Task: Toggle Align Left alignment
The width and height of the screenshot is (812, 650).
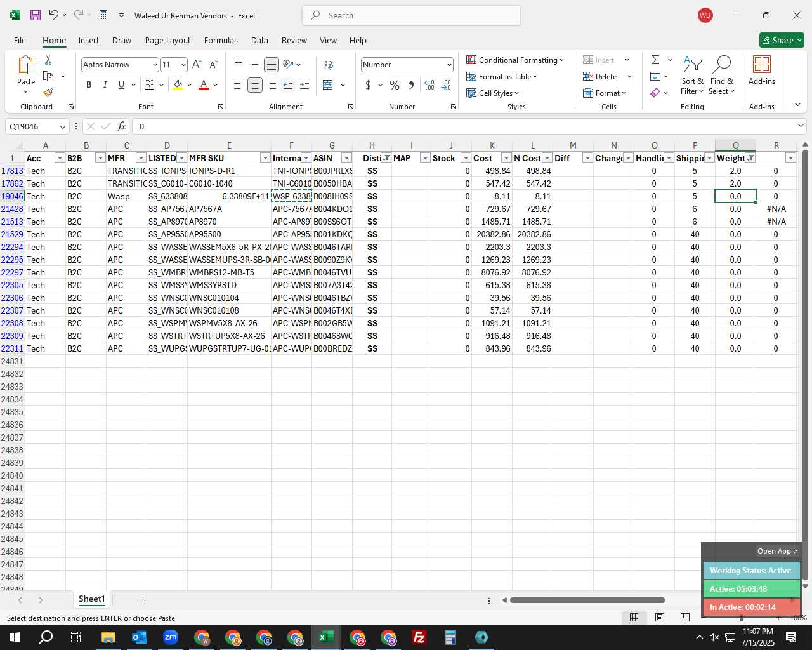Action: click(x=239, y=84)
